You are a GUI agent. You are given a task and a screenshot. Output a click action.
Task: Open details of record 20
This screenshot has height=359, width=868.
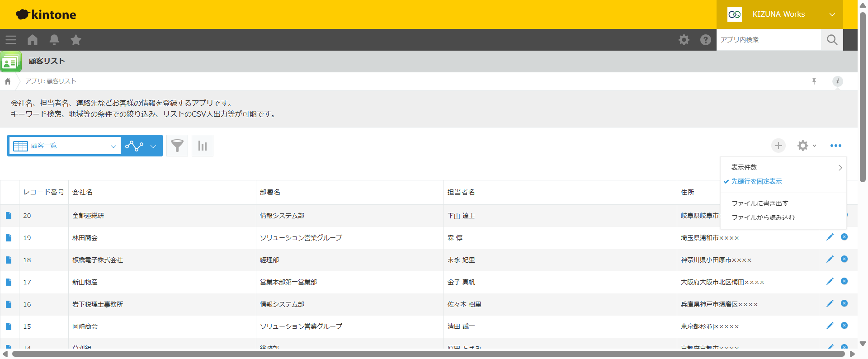click(9, 216)
